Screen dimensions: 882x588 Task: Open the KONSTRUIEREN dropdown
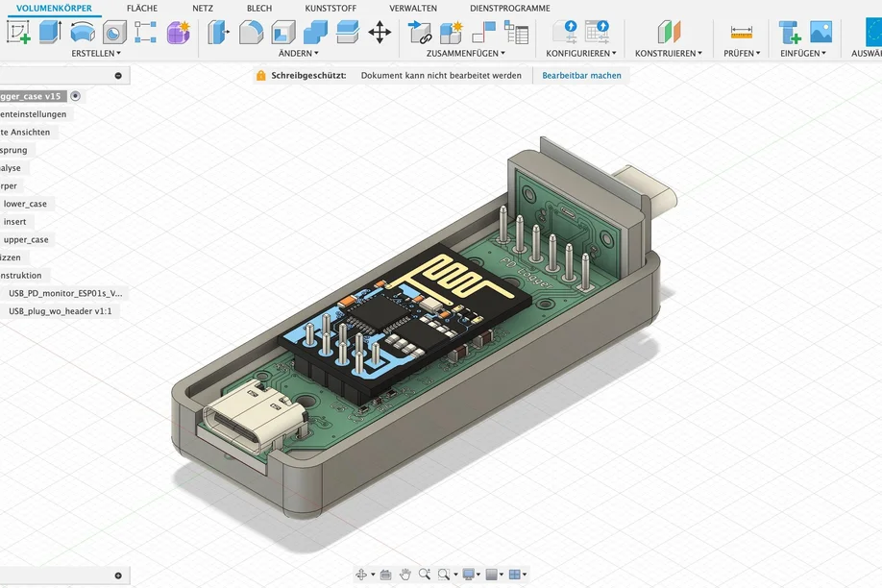click(668, 54)
